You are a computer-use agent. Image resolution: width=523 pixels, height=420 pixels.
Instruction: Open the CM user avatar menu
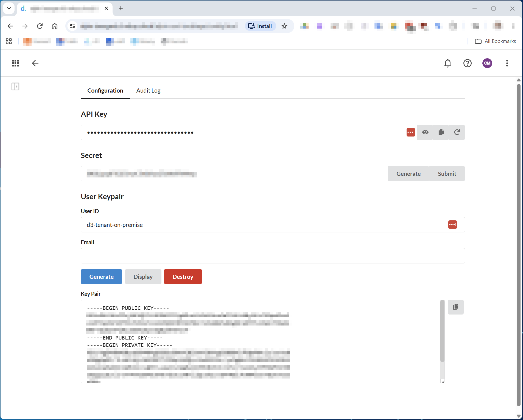(487, 63)
